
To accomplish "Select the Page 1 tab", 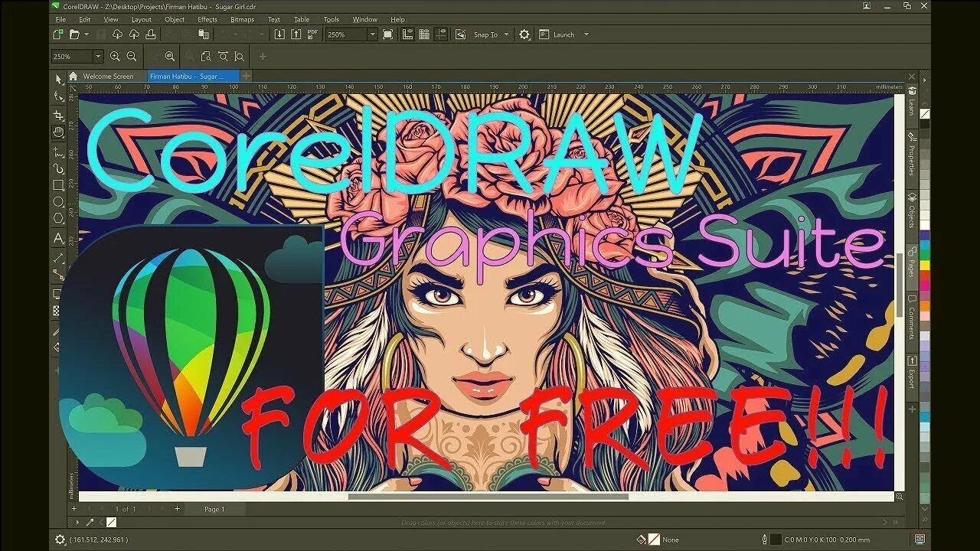I will click(214, 509).
